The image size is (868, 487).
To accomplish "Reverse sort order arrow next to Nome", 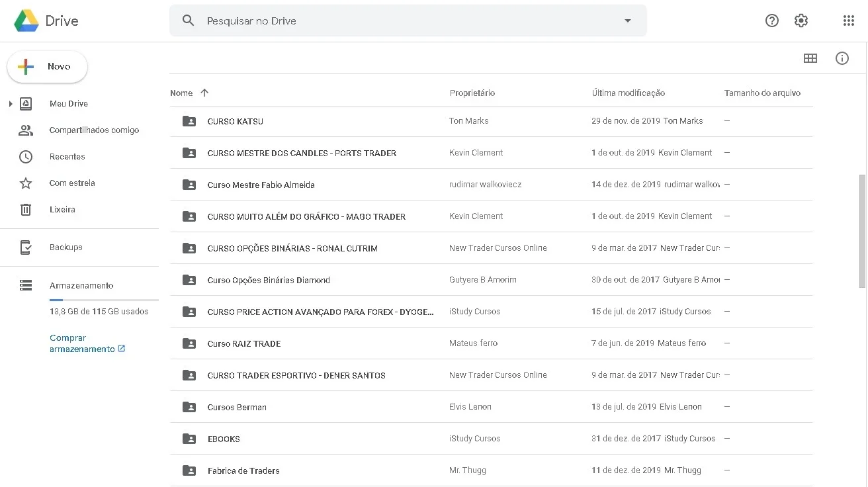I will (204, 93).
